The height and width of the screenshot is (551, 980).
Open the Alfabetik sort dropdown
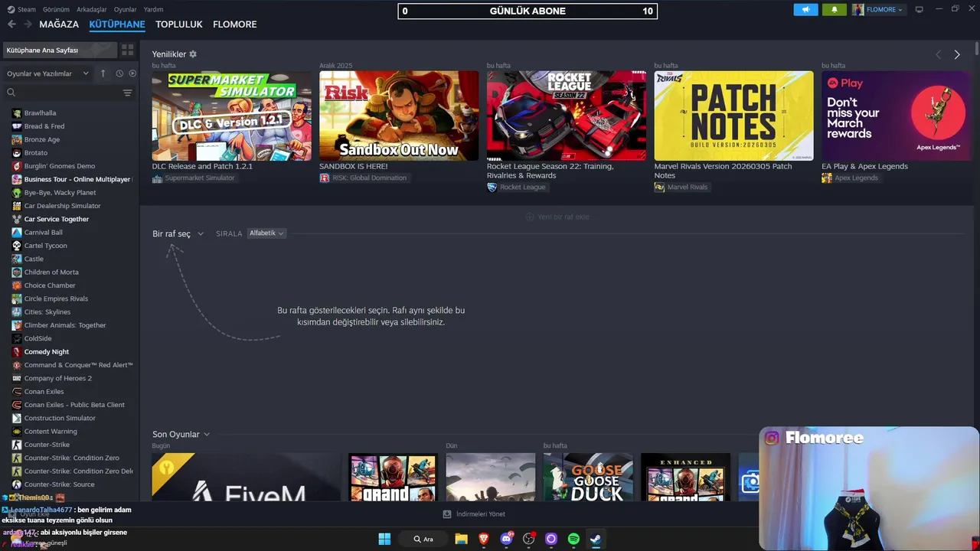(266, 233)
